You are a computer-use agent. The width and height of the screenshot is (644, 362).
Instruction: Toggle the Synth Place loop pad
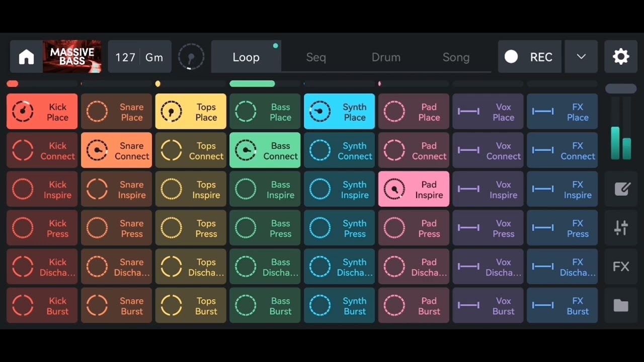pos(339,112)
